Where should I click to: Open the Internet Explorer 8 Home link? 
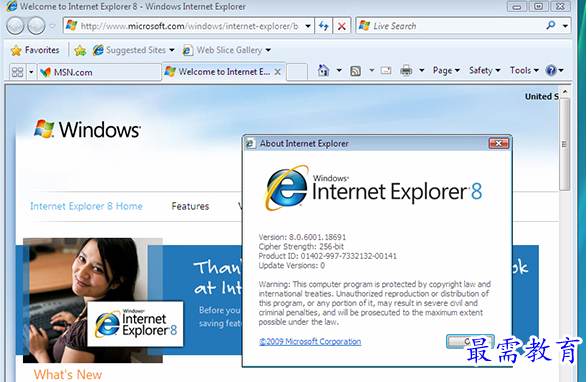click(x=86, y=206)
